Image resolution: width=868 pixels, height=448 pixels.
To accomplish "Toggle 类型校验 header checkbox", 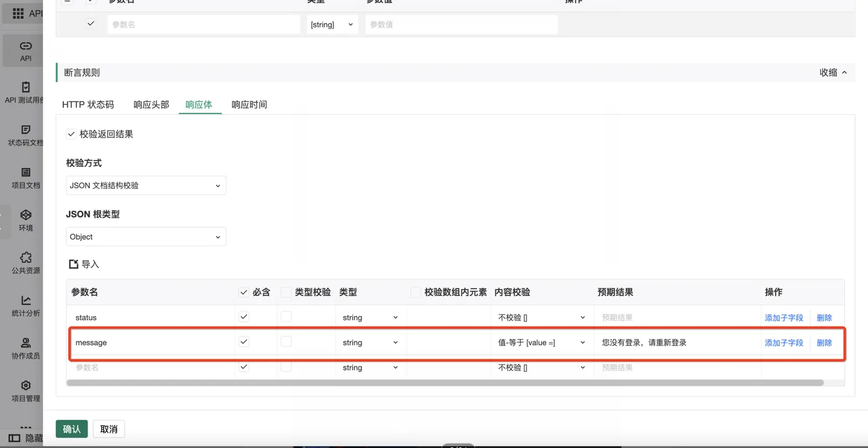I will 286,292.
